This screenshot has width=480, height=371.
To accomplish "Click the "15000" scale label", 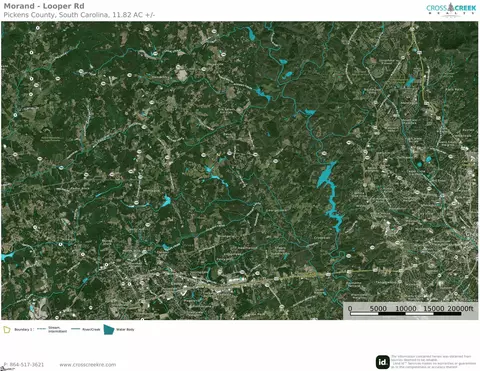I will tap(434, 308).
